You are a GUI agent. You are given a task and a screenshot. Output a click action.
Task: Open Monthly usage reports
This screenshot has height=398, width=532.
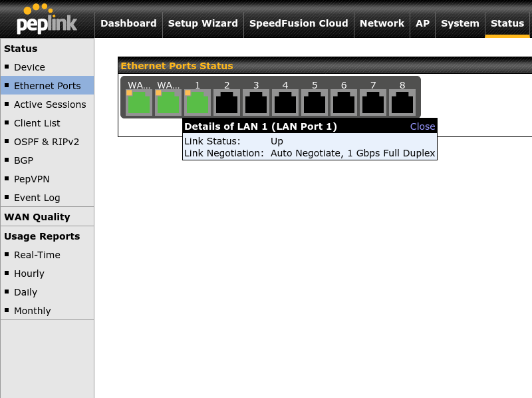(32, 311)
